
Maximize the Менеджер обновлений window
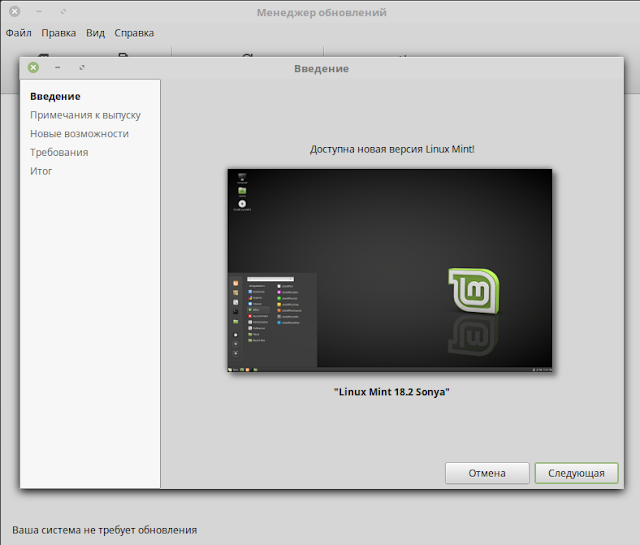63,11
